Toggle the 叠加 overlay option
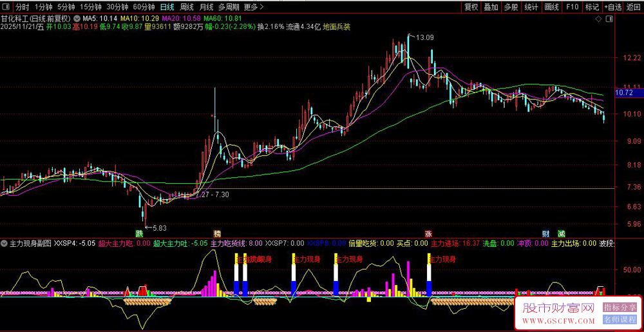The width and height of the screenshot is (644, 332). (x=491, y=7)
